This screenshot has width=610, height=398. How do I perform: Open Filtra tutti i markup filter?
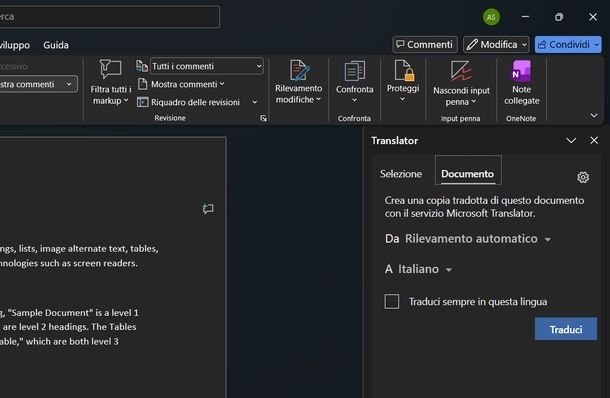[x=110, y=82]
